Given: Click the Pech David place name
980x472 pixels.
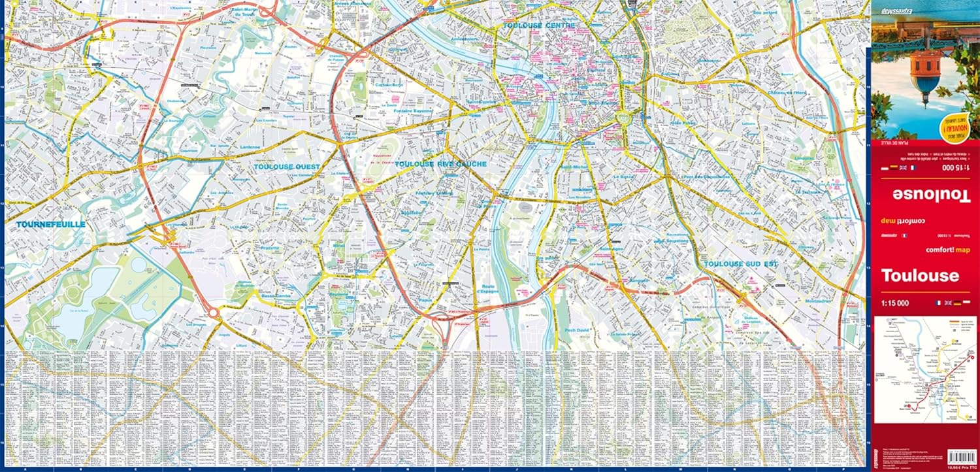Looking at the screenshot, I should tap(578, 331).
